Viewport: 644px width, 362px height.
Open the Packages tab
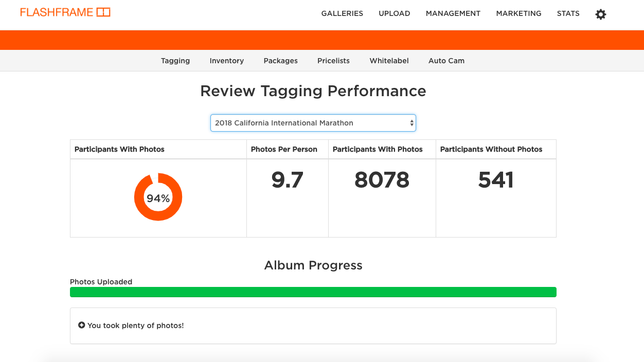[280, 61]
